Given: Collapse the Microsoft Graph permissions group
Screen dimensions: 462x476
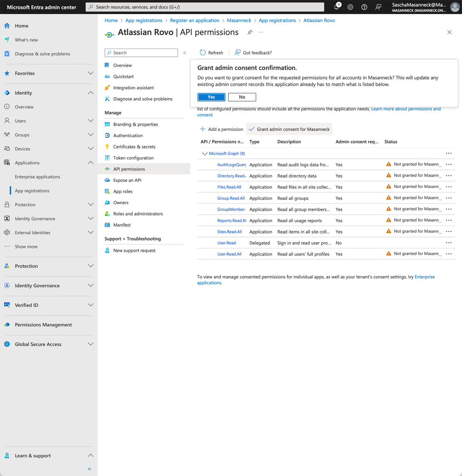Looking at the screenshot, I should [x=205, y=153].
